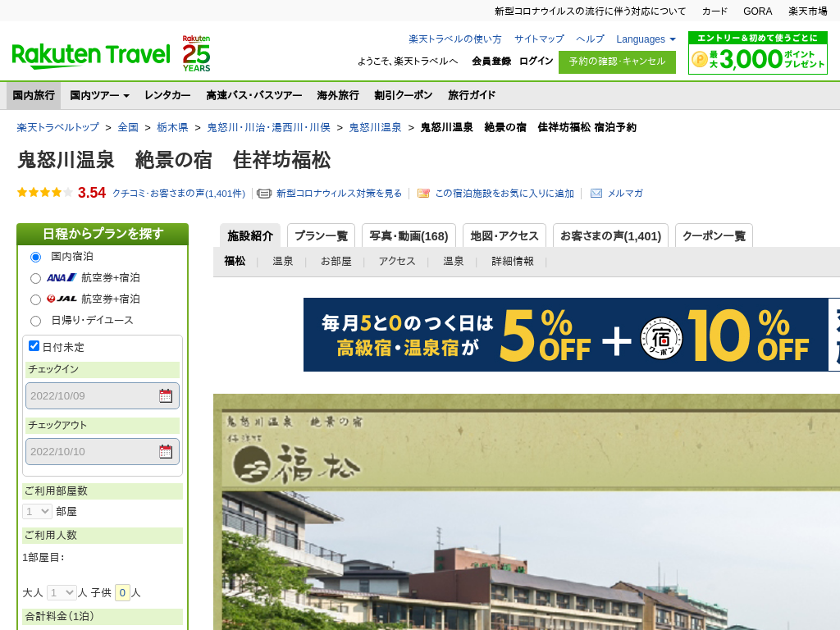Open the サイトマップ link
The height and width of the screenshot is (630, 840).
coord(539,39)
